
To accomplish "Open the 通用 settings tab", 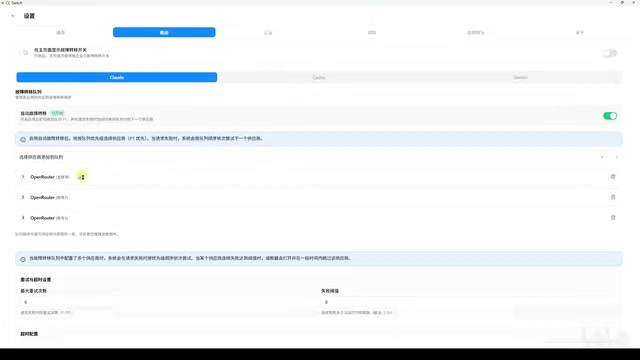I will tap(60, 33).
